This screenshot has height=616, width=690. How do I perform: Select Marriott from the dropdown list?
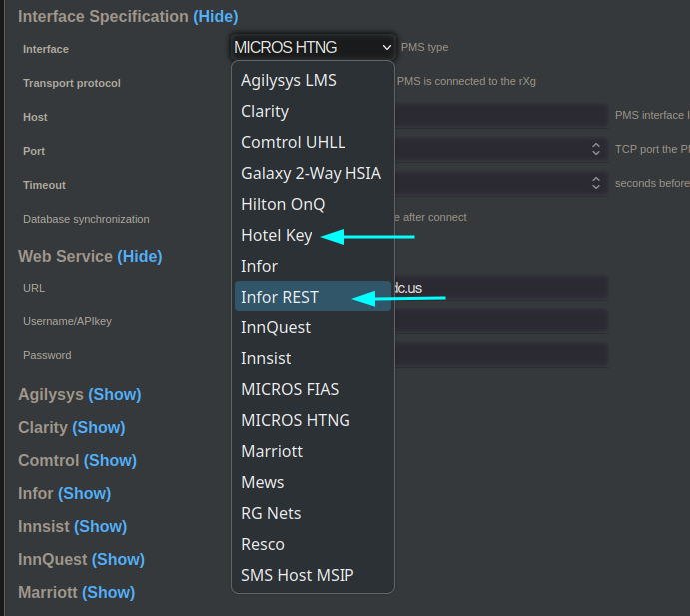pos(313,451)
